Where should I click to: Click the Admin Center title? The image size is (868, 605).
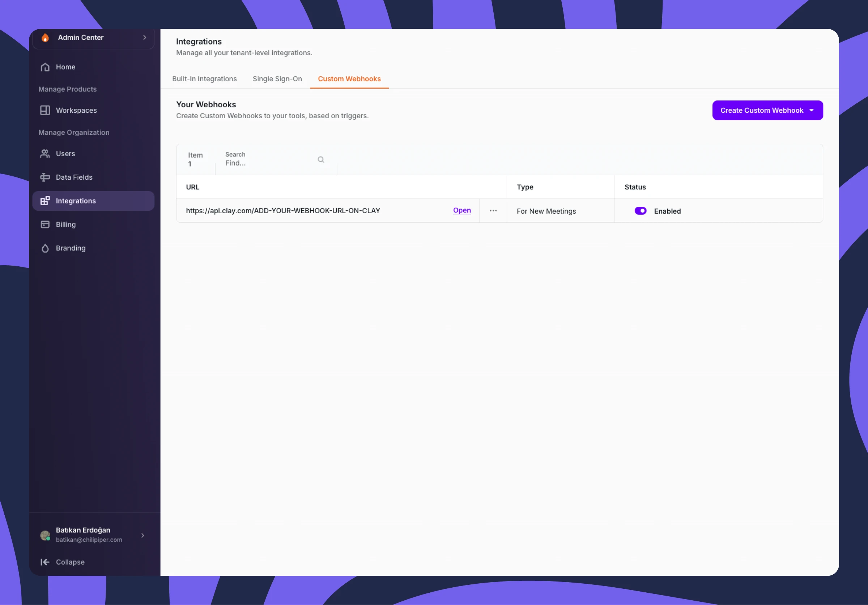tap(81, 38)
